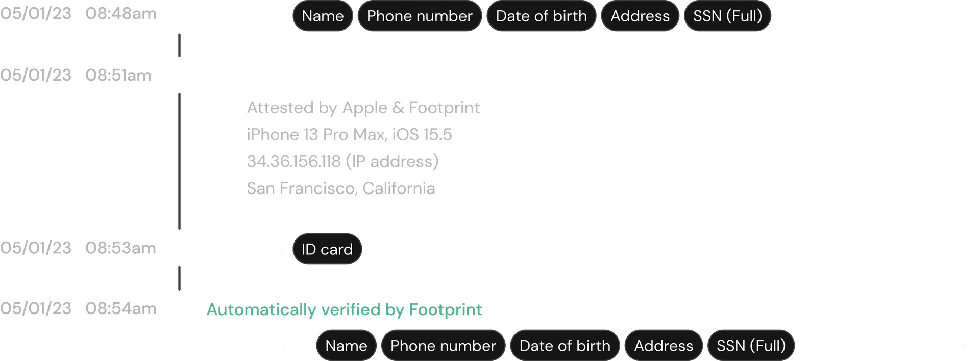The image size is (980, 361).
Task: Click the 08:54am timestamp
Action: click(121, 309)
